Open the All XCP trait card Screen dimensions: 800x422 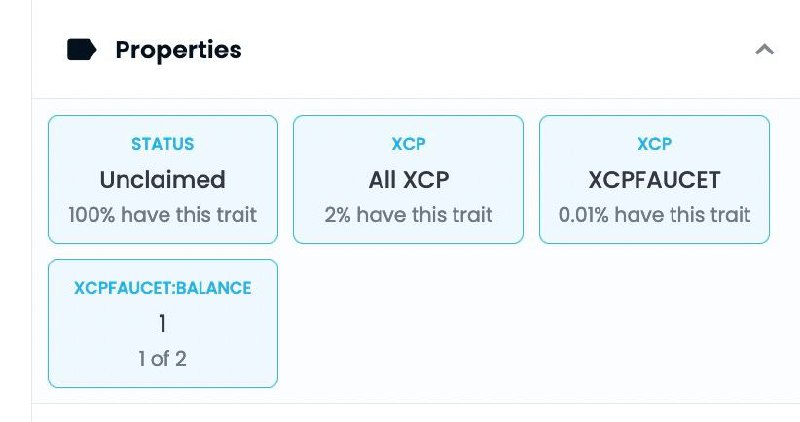[x=408, y=180]
